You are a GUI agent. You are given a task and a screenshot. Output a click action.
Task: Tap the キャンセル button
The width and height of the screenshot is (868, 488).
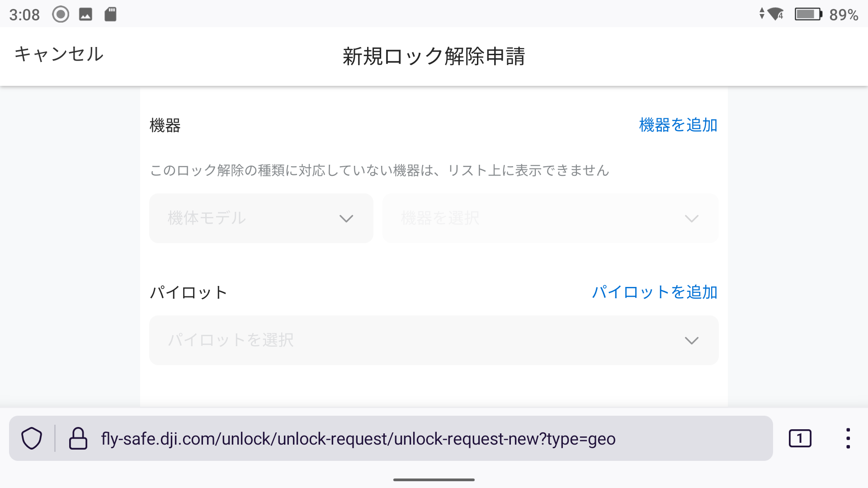click(59, 54)
